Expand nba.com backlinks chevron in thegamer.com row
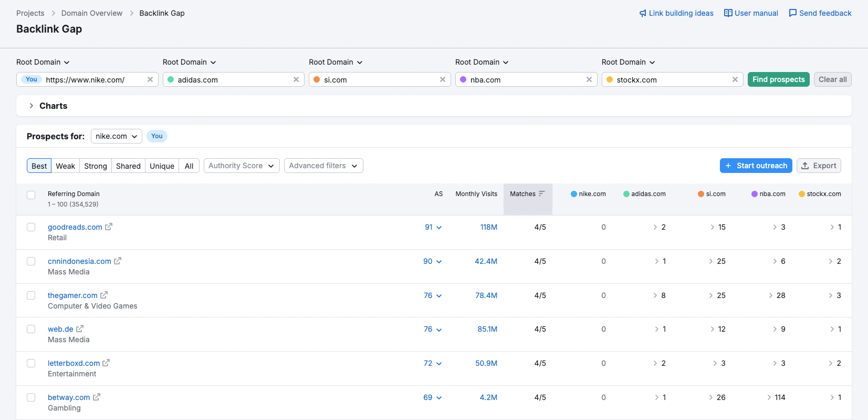This screenshot has height=420, width=868. coord(771,295)
